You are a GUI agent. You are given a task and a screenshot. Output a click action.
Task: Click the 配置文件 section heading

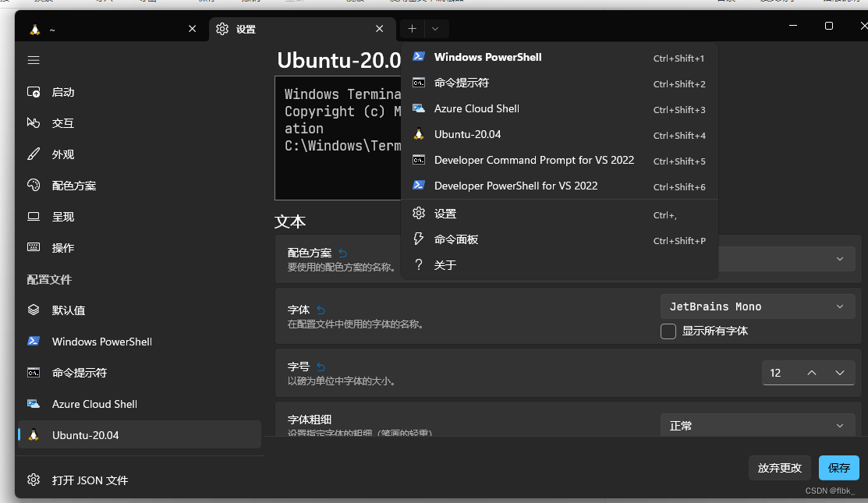49,279
